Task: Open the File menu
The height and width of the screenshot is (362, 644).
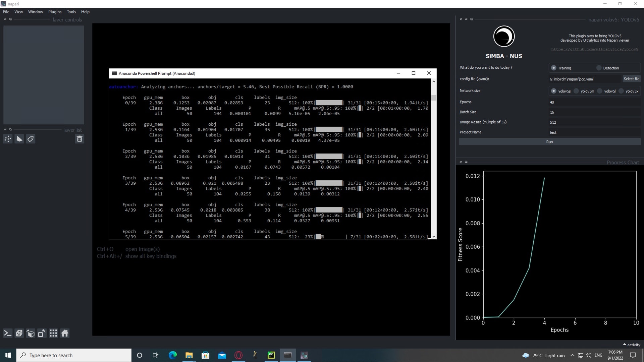Action: (x=6, y=12)
